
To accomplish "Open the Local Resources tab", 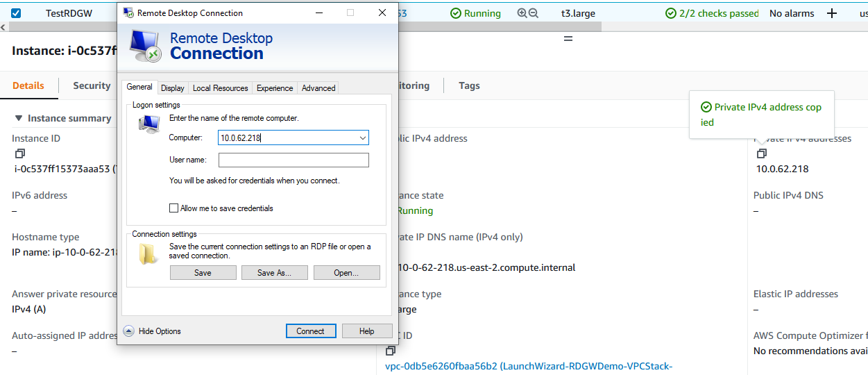I will (x=220, y=88).
